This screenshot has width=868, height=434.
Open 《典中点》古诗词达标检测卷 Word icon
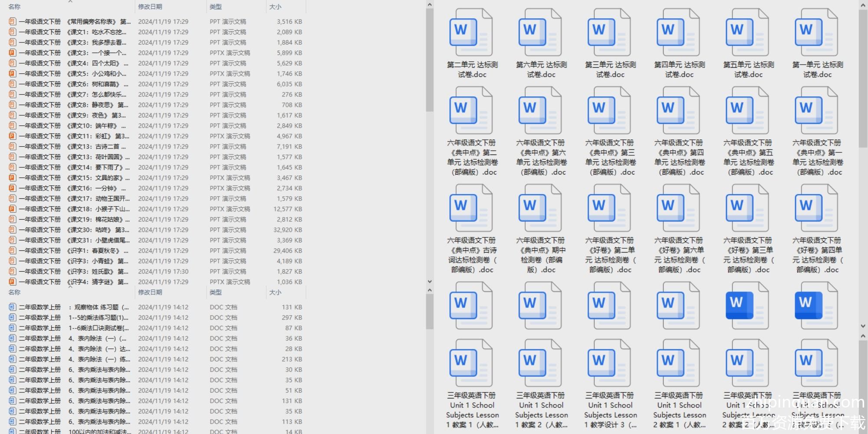471,208
